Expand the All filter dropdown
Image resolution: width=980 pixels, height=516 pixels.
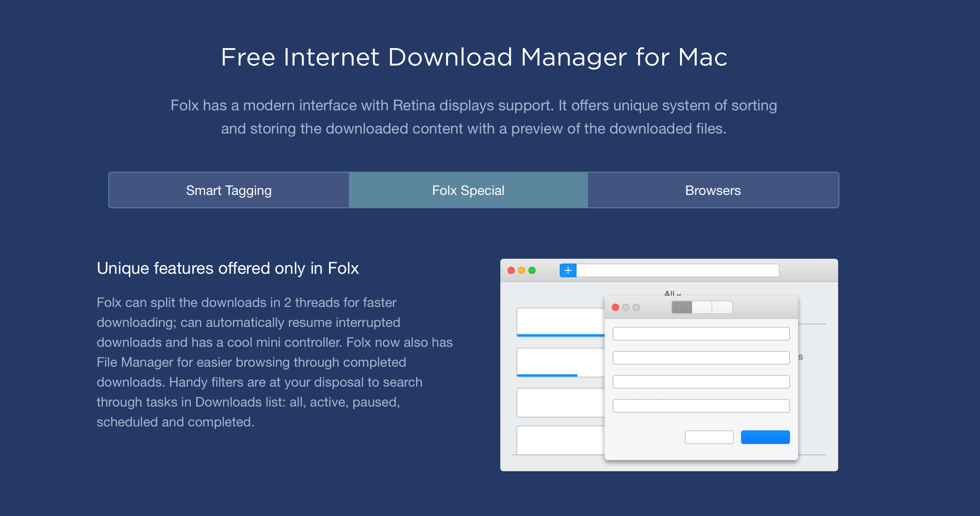coord(672,293)
